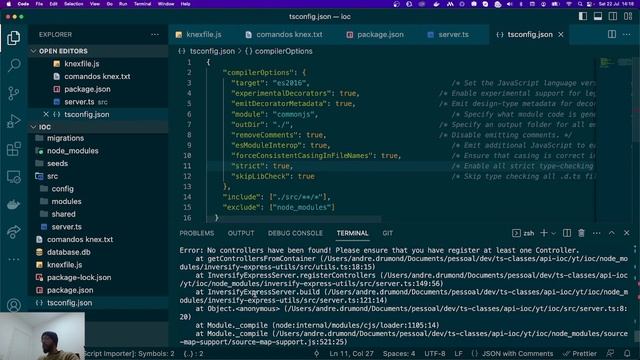This screenshot has width=640, height=360.
Task: Open the Run and Debug view
Action: 13,121
